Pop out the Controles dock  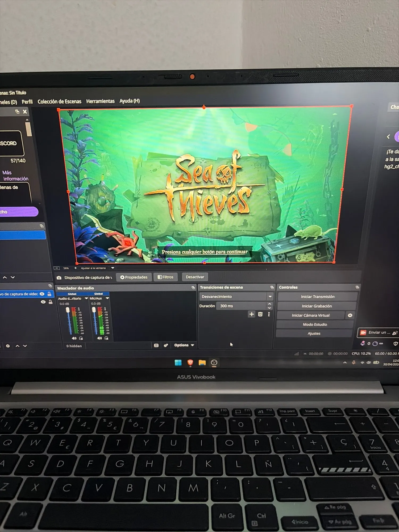click(x=357, y=287)
